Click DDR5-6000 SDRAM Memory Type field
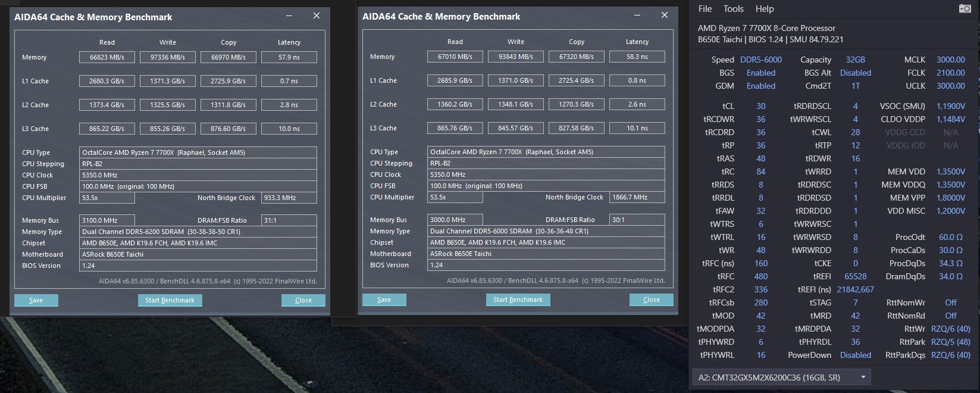The image size is (980, 393). point(546,231)
